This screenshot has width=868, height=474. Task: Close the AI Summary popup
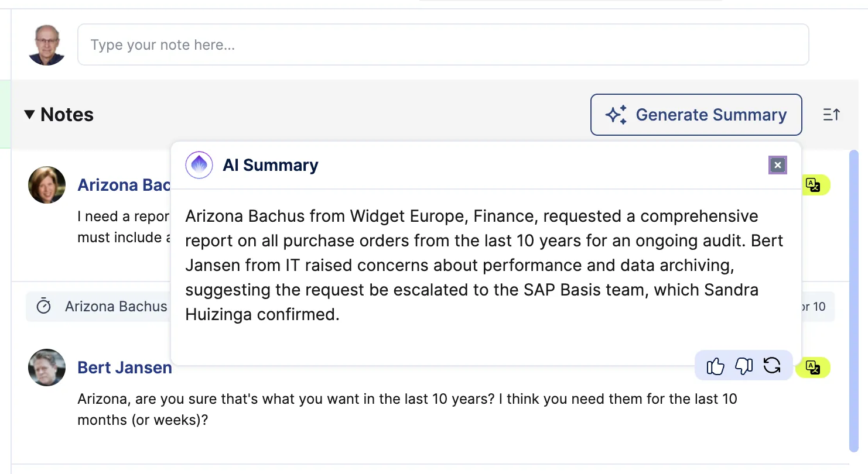(x=778, y=166)
